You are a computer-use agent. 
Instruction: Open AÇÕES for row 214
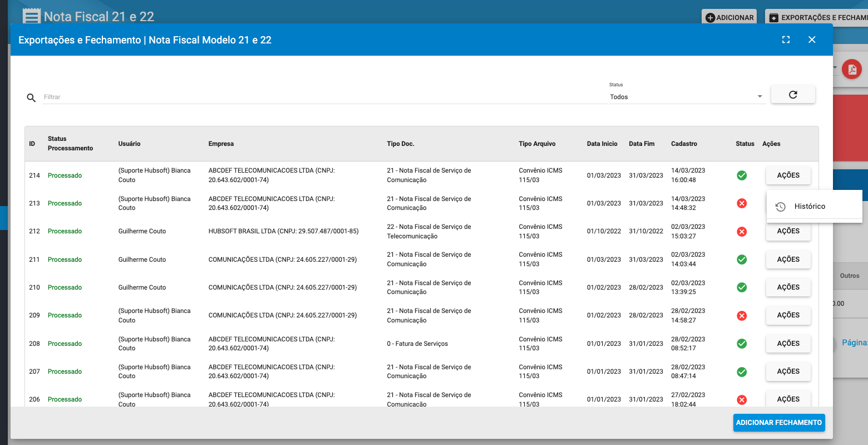click(x=788, y=175)
